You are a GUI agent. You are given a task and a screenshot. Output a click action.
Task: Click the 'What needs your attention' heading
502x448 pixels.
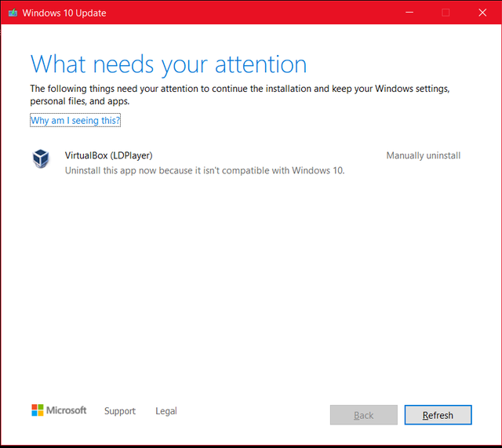coord(169,64)
